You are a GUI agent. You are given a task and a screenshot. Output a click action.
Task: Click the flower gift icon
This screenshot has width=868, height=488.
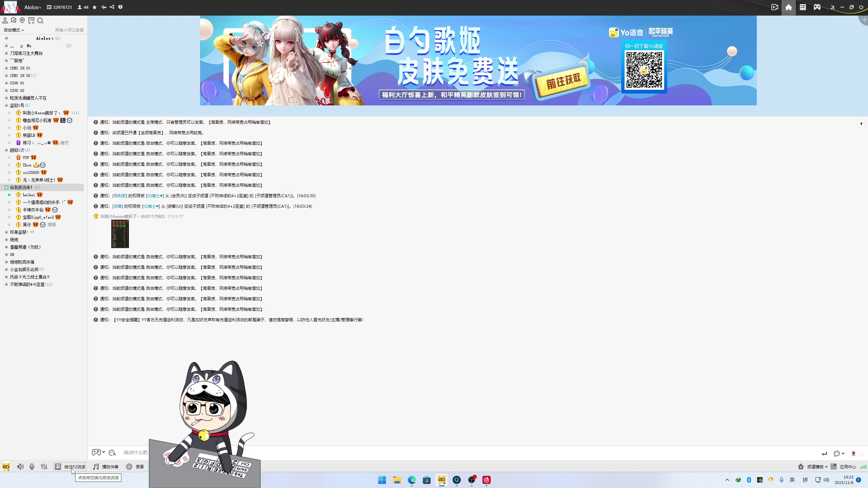(x=854, y=453)
